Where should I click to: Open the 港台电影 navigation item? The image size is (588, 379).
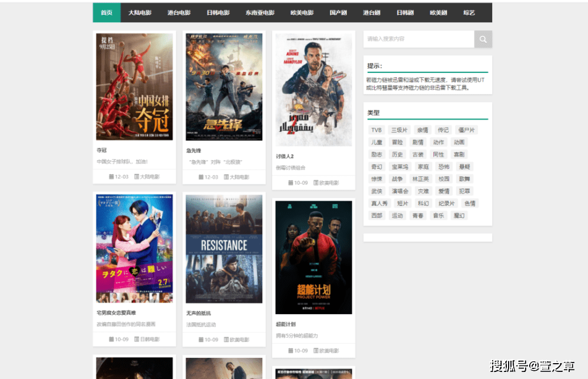179,13
